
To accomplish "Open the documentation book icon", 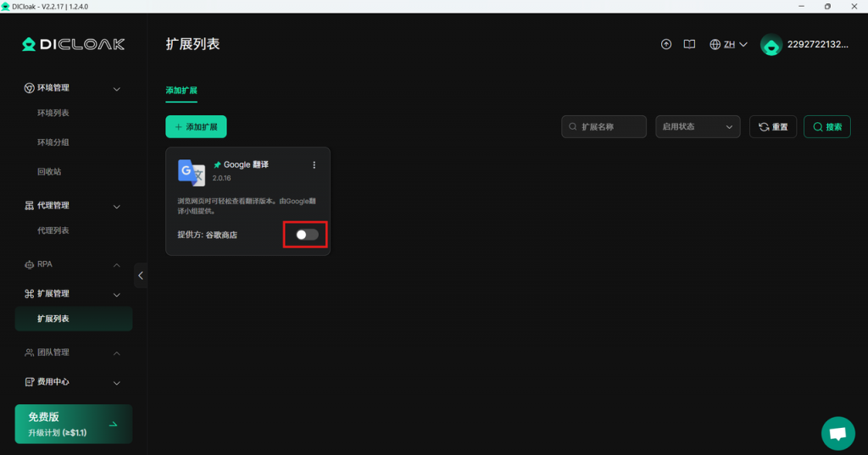I will (690, 44).
